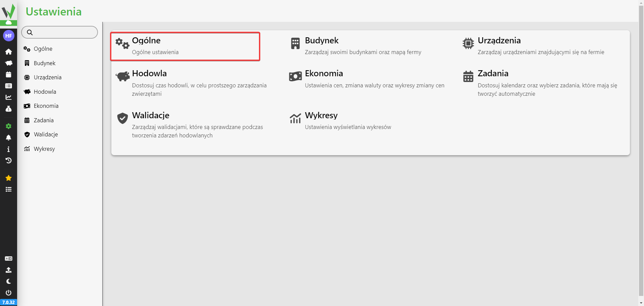This screenshot has height=306, width=644.
Task: Toggle dark mode with the moon icon
Action: 8,281
